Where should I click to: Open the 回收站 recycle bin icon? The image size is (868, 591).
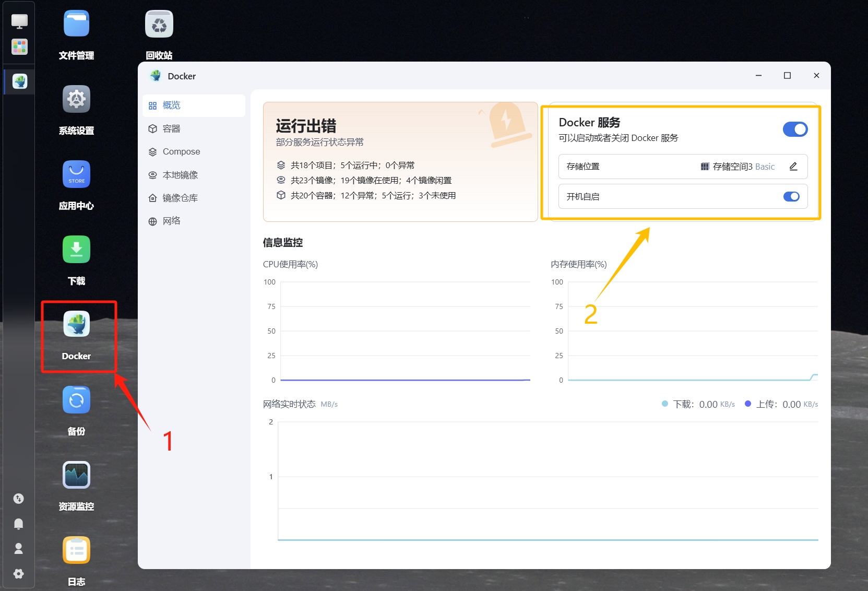tap(159, 23)
